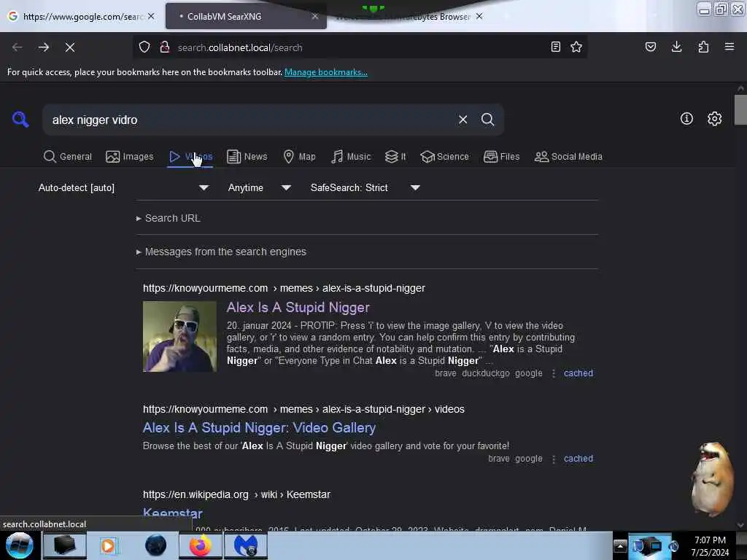Screen dimensions: 747x560
Task: Switch to the Files category
Action: pos(501,157)
